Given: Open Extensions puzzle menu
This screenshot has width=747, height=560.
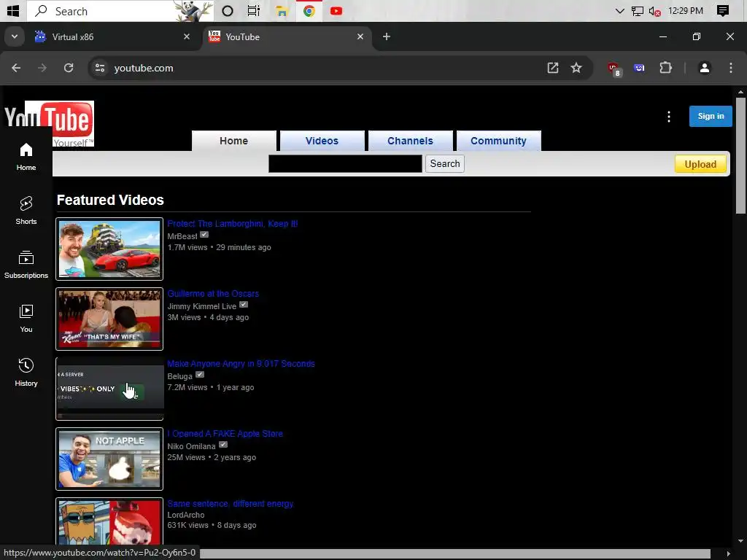Looking at the screenshot, I should (x=665, y=68).
